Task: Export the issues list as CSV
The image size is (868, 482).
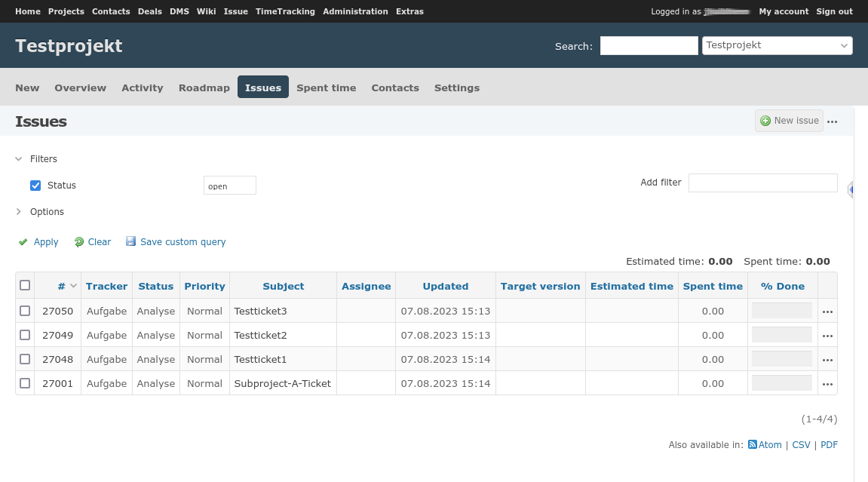Action: click(800, 445)
